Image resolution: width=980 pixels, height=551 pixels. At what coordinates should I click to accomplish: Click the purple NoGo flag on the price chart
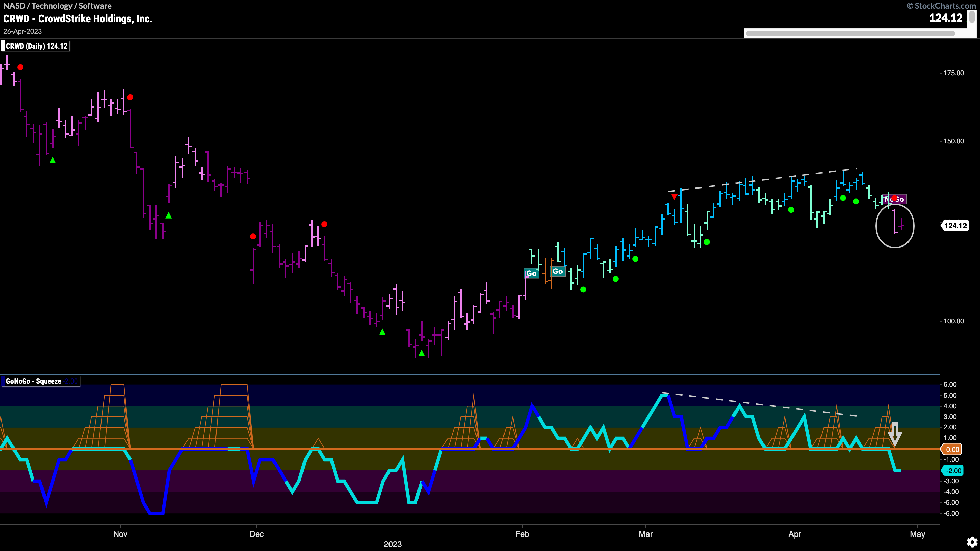point(894,199)
